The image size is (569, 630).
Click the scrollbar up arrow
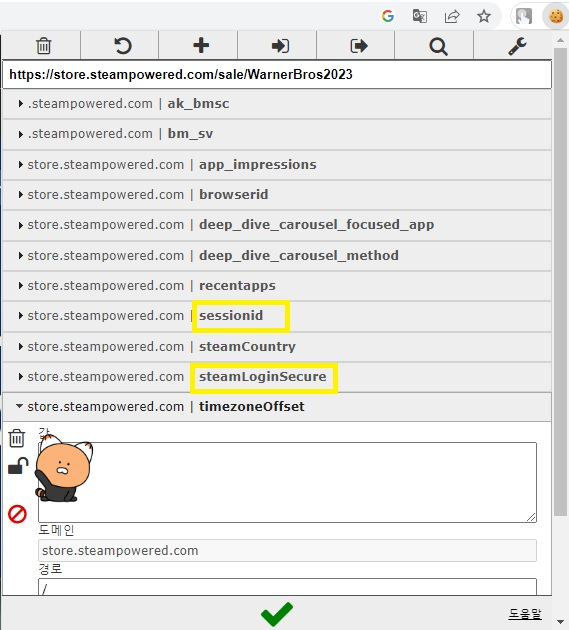(x=560, y=40)
